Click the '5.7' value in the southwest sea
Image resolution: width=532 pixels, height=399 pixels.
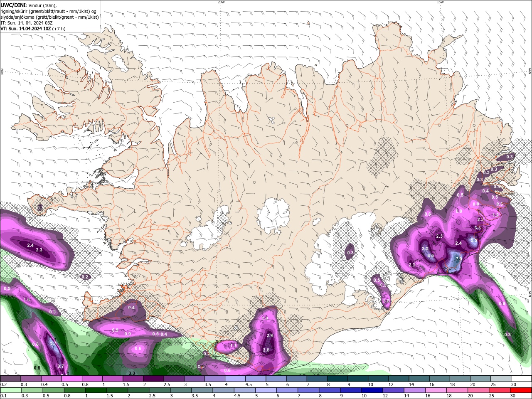coord(53,343)
